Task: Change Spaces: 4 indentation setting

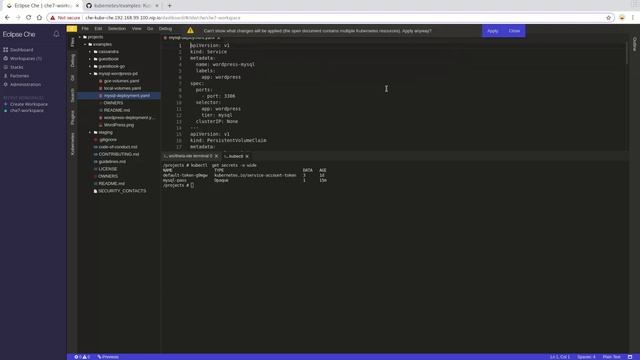Action: pyautogui.click(x=587, y=357)
